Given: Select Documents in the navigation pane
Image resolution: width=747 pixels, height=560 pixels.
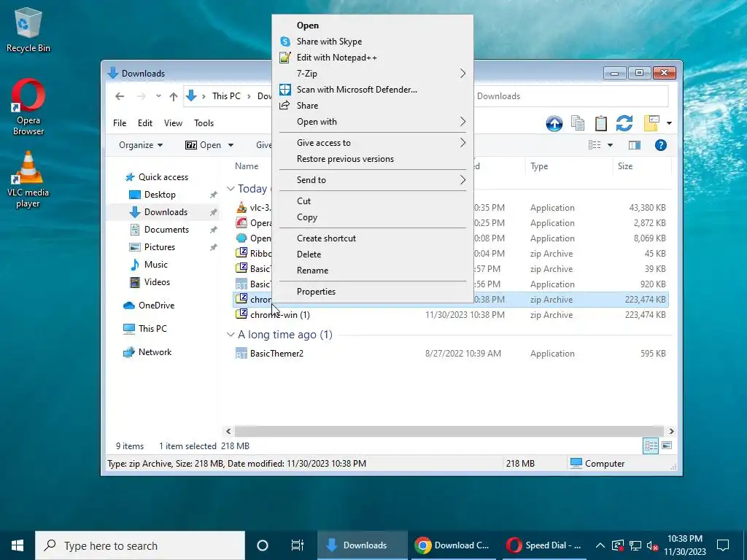Looking at the screenshot, I should (x=166, y=230).
